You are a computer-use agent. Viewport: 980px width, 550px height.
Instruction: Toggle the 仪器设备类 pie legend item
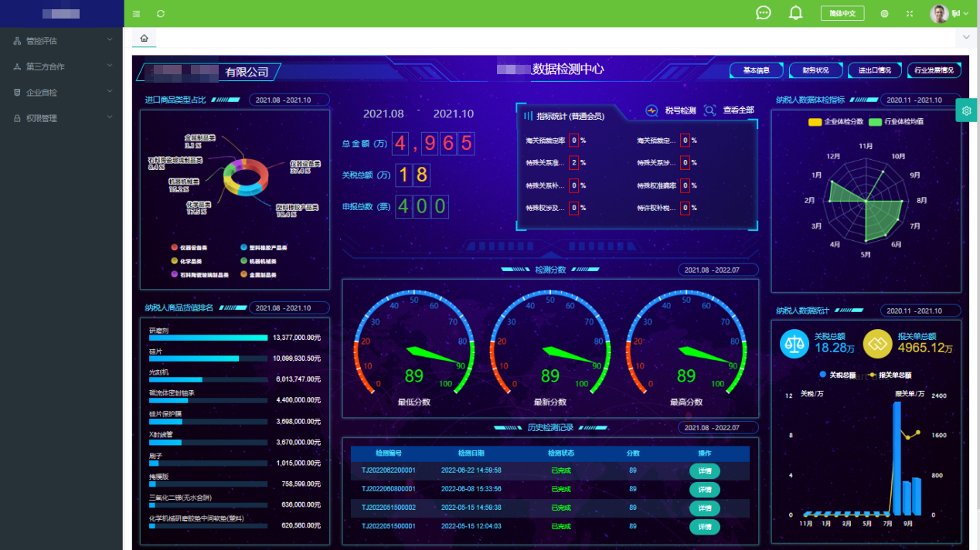(190, 248)
